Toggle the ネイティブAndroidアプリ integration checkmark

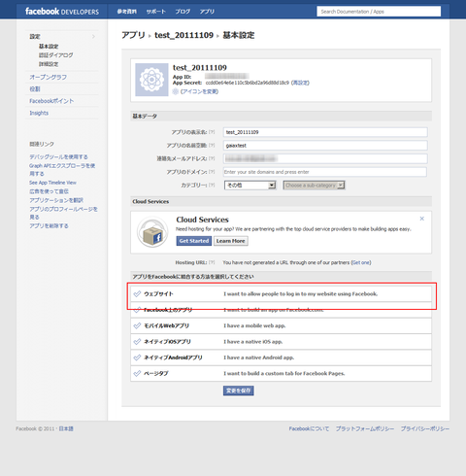(137, 357)
